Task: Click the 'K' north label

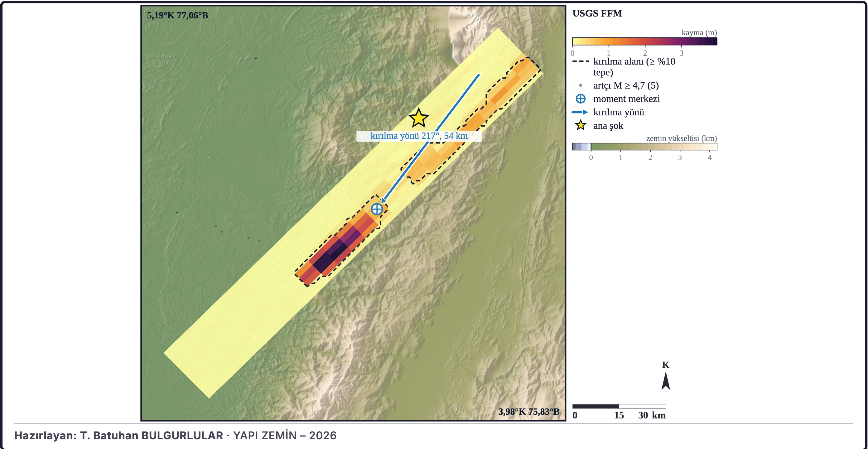Action: [665, 365]
